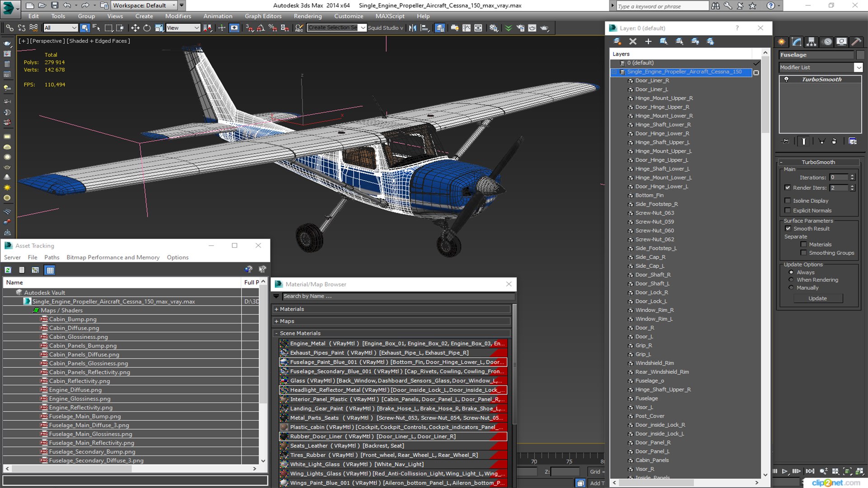Click the Mirror tool icon
Image resolution: width=868 pixels, height=488 pixels.
[412, 28]
